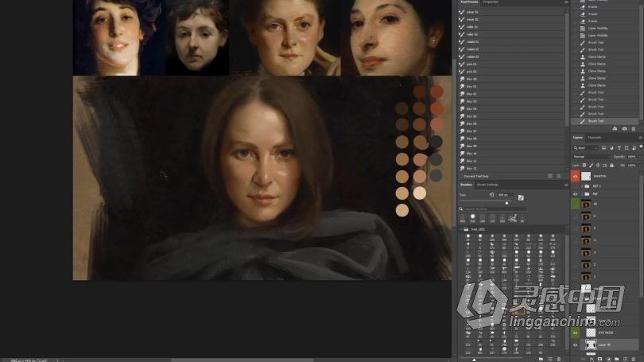
Task: Click Lock position move icon
Action: tap(598, 165)
